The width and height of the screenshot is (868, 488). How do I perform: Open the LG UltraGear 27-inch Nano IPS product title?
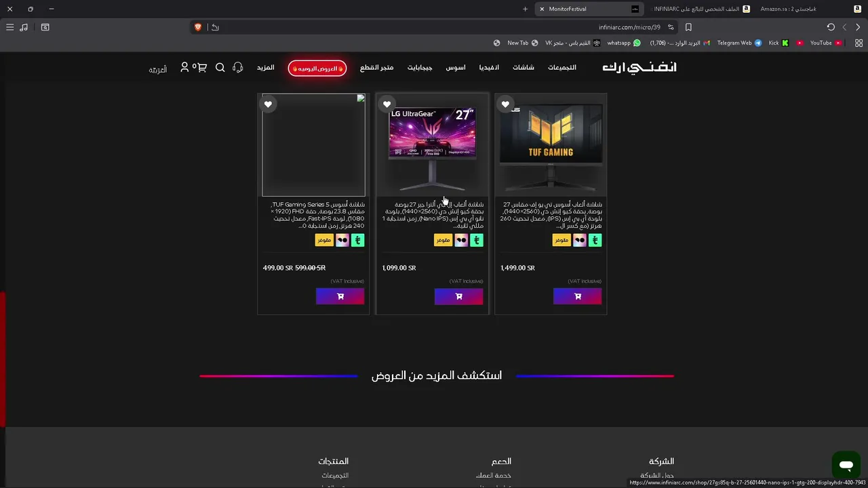[433, 215]
